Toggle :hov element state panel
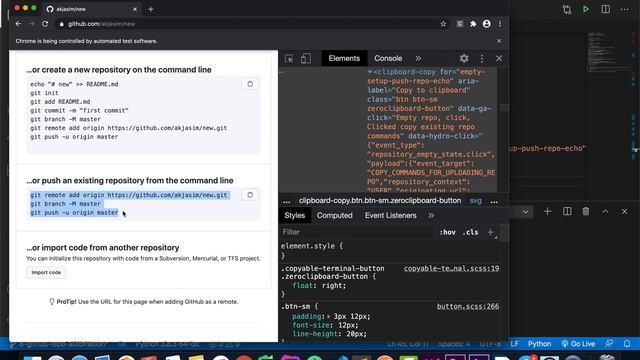 (x=447, y=232)
